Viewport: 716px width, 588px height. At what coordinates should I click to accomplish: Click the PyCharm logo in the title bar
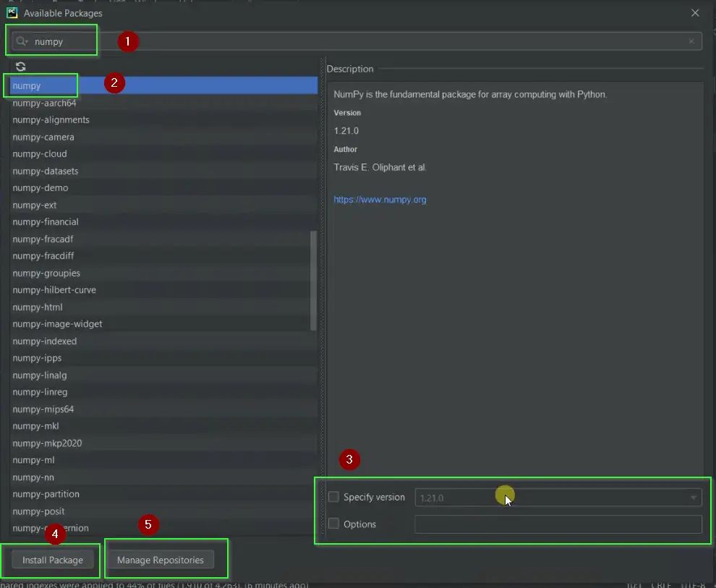[12, 13]
